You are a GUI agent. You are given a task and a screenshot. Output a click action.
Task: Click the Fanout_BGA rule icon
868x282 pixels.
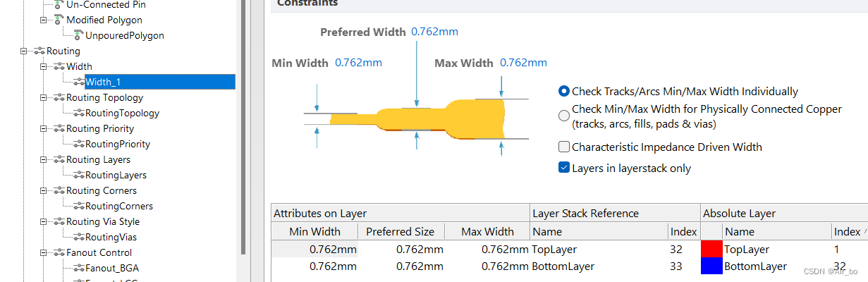78,268
